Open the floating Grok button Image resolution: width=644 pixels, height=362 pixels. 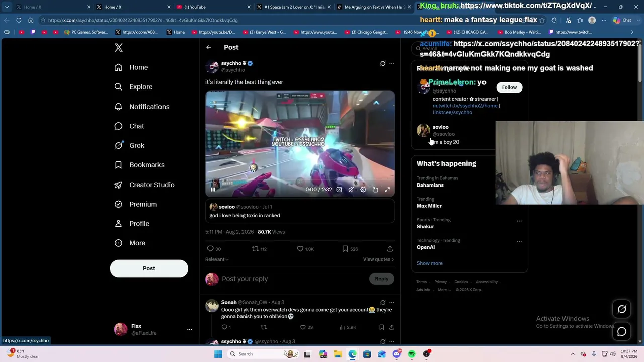tap(622, 310)
